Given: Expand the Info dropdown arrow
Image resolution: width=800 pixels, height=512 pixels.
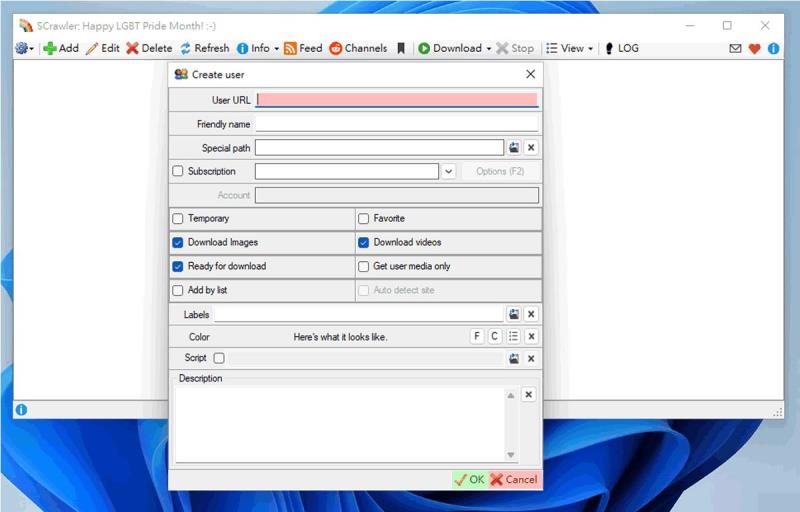Looking at the screenshot, I should (277, 48).
